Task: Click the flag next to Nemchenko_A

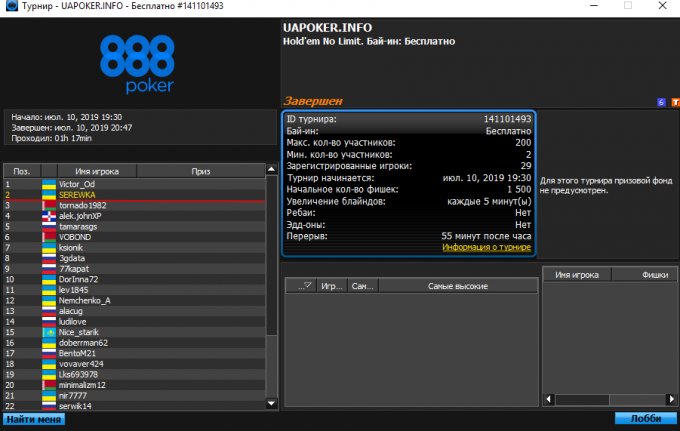Action: 49,300
